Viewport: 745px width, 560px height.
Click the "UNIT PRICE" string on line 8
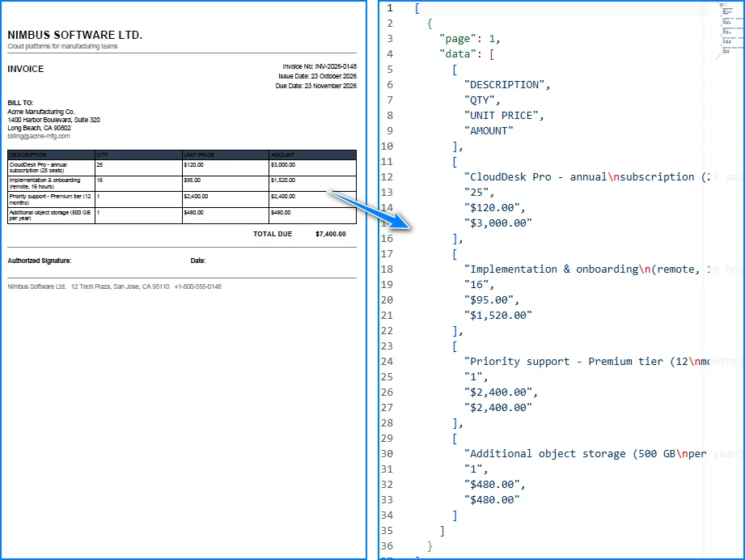[x=501, y=116]
